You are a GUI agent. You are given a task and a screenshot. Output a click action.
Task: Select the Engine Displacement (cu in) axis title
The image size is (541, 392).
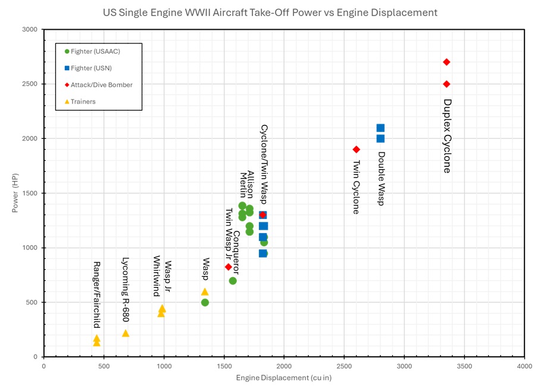click(x=283, y=378)
